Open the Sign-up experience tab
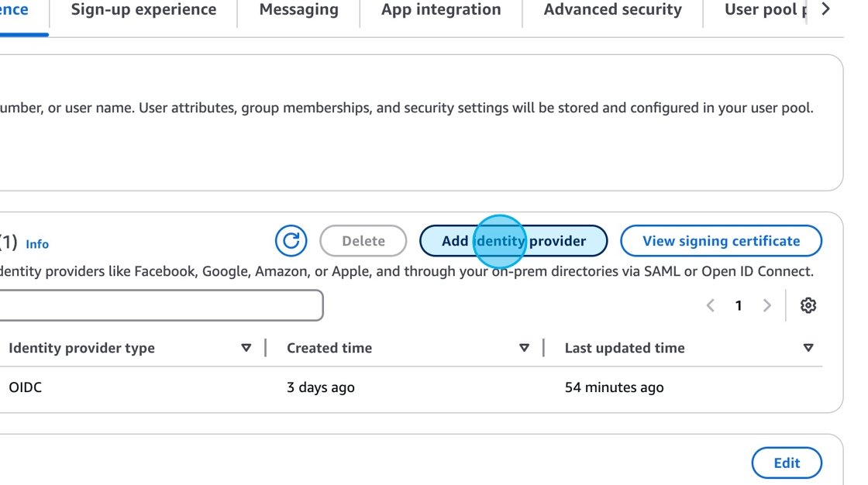This screenshot has height=485, width=868. [144, 10]
